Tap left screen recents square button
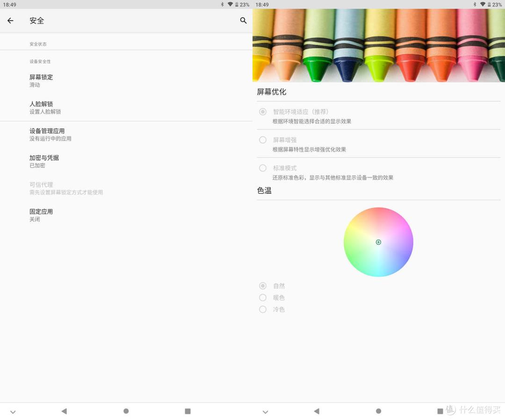Screen dimensions: 505x420 pyautogui.click(x=188, y=411)
